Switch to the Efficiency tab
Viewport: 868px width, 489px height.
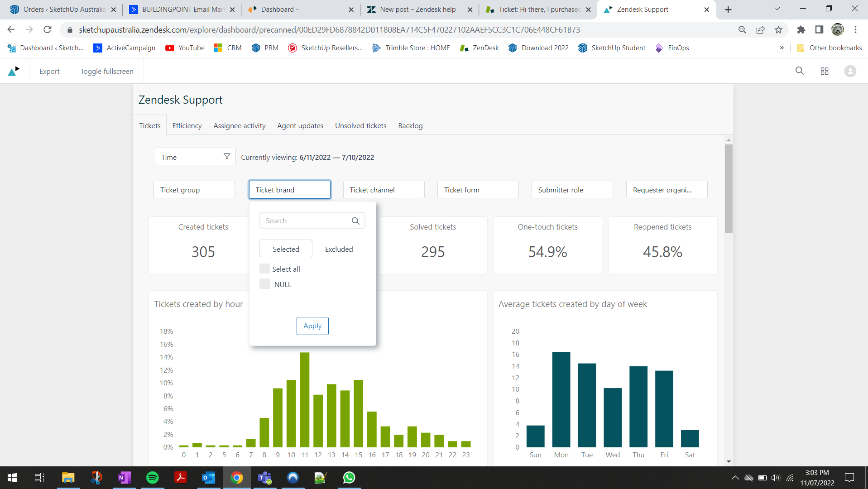(187, 126)
